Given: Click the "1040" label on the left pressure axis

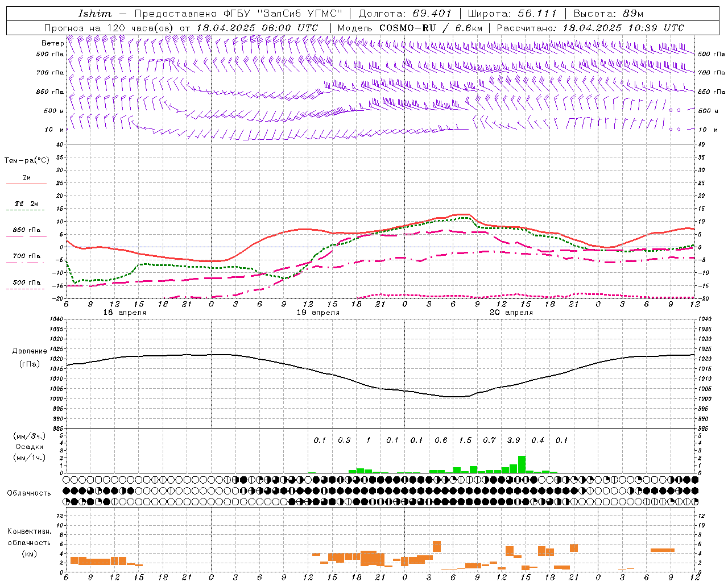Looking at the screenshot, I should (x=56, y=319).
